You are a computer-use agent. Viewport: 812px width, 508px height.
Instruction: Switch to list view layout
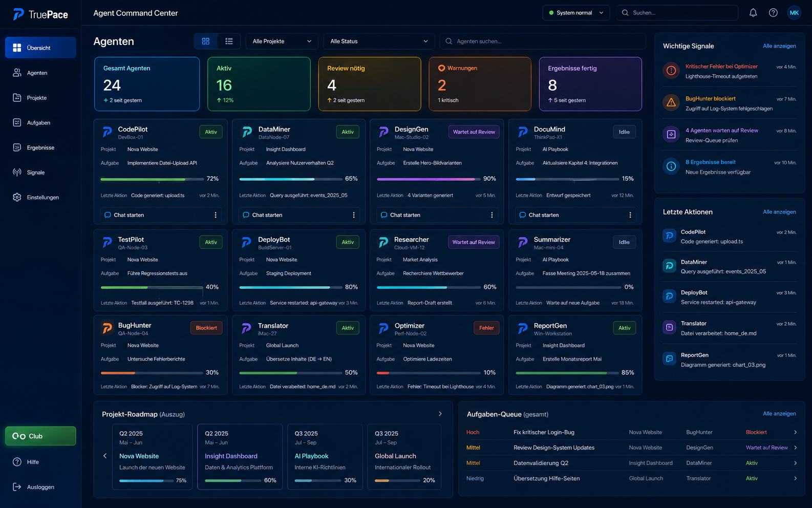click(x=229, y=41)
